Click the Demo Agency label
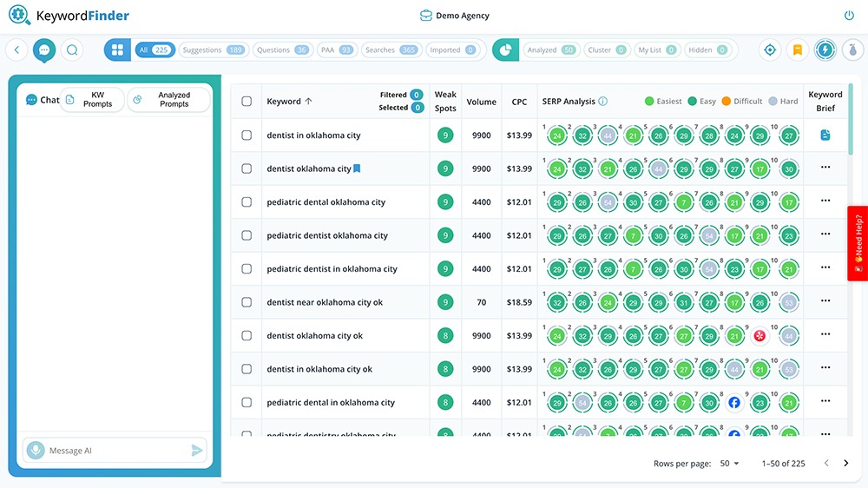Viewport: 868px width, 488px height. pyautogui.click(x=463, y=16)
